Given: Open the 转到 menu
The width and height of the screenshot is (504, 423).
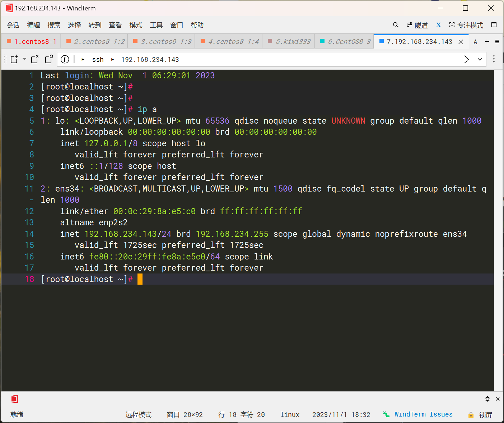Looking at the screenshot, I should pos(95,25).
